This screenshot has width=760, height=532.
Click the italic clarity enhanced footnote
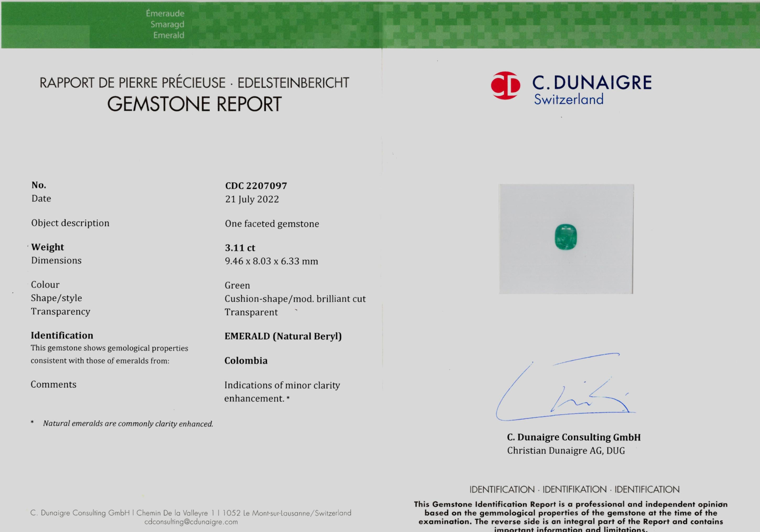(128, 424)
